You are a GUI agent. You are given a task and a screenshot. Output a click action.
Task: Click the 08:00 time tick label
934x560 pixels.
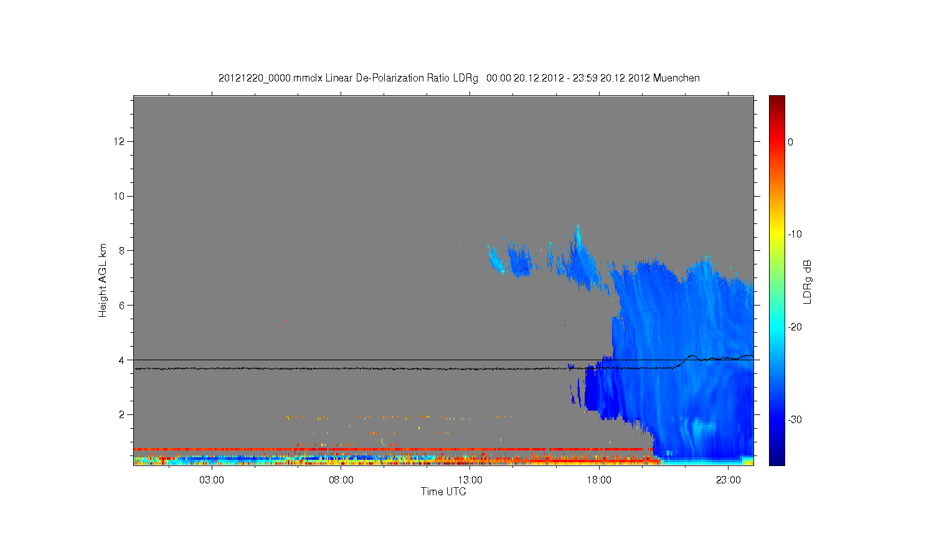tap(341, 480)
